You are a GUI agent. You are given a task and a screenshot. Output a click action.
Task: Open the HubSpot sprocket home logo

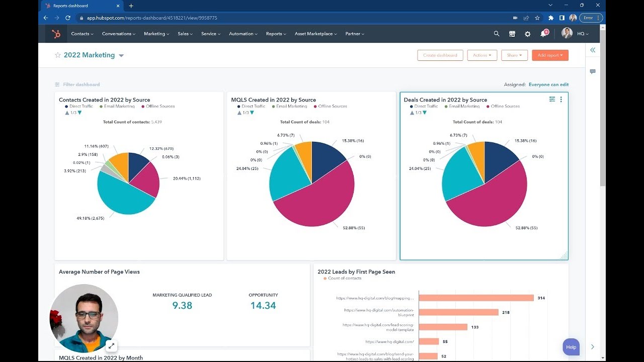[56, 34]
